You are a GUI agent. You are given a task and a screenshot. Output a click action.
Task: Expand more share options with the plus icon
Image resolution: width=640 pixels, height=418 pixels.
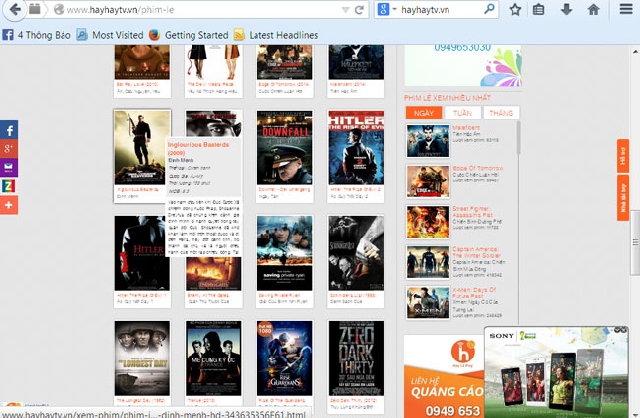(9, 205)
